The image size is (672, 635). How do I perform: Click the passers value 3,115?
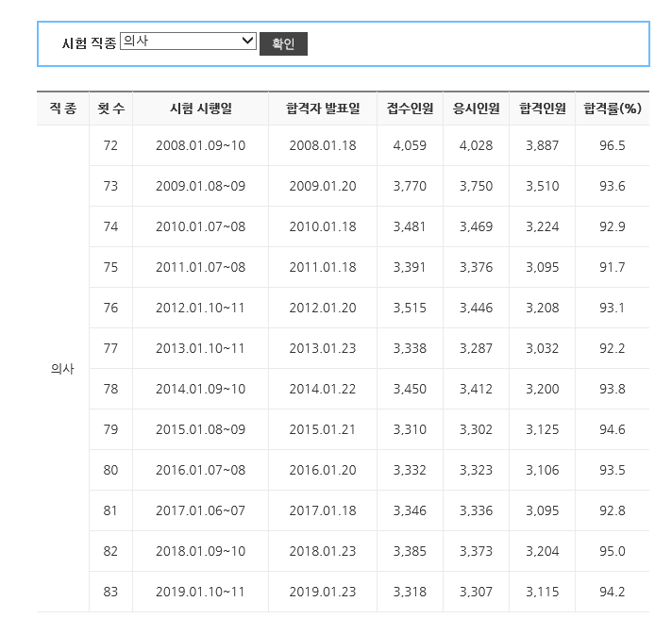[543, 592]
